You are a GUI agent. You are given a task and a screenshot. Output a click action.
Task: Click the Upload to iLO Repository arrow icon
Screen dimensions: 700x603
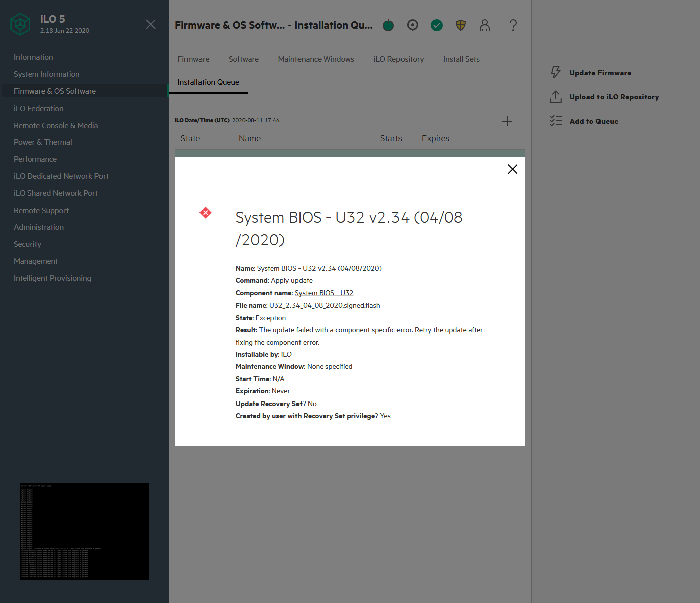(x=556, y=97)
